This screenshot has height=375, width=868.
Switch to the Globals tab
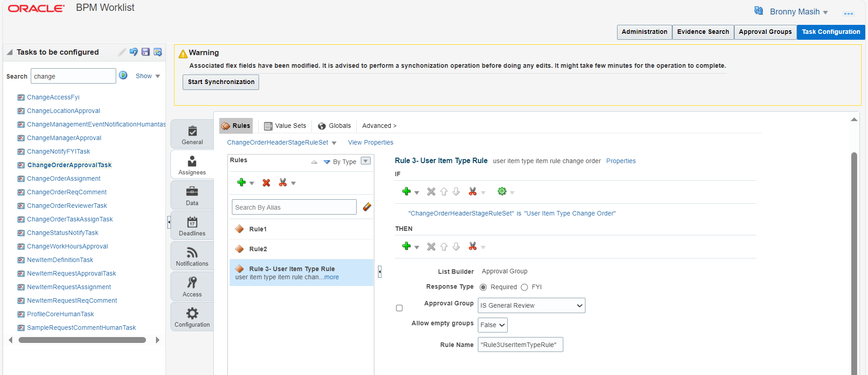(335, 126)
